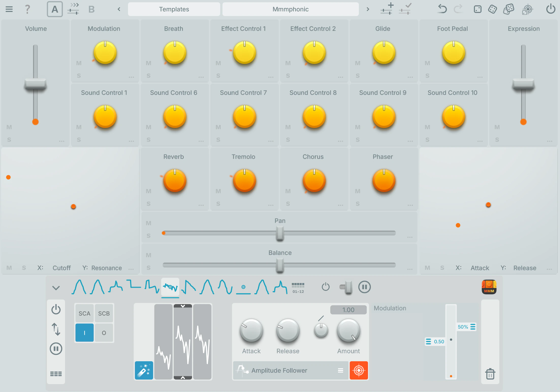
Task: Go to previous preset arrow
Action: [119, 9]
